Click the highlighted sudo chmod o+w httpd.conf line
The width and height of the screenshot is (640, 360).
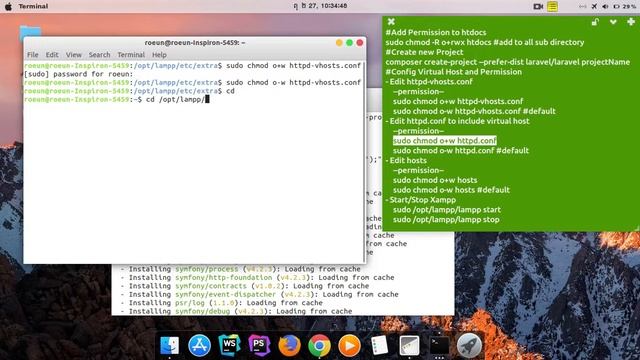(x=444, y=140)
